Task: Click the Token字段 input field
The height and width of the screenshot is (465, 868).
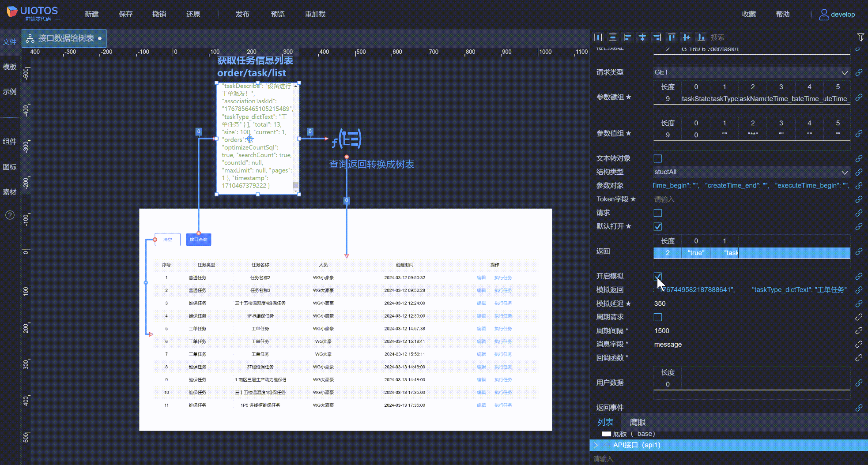Action: pyautogui.click(x=751, y=199)
